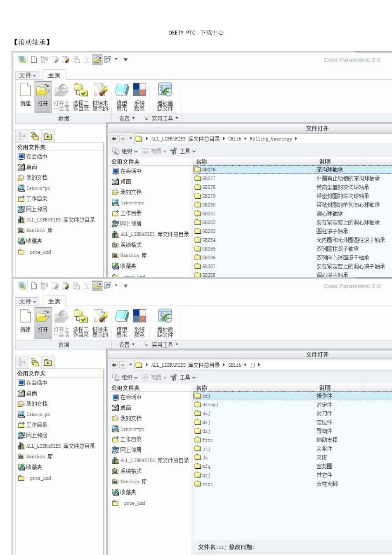Select 系统格式 in Rolling_bearings dialog folder list

point(127,245)
